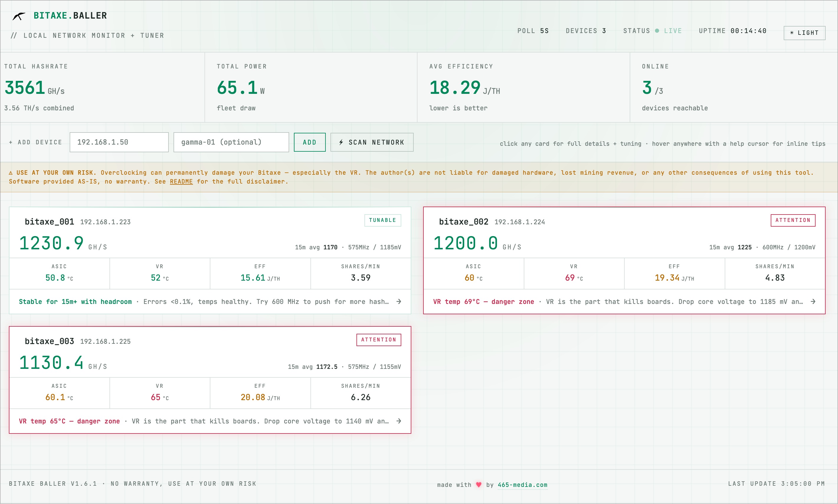
Task: Click the online 3/3 devices value
Action: (653, 88)
